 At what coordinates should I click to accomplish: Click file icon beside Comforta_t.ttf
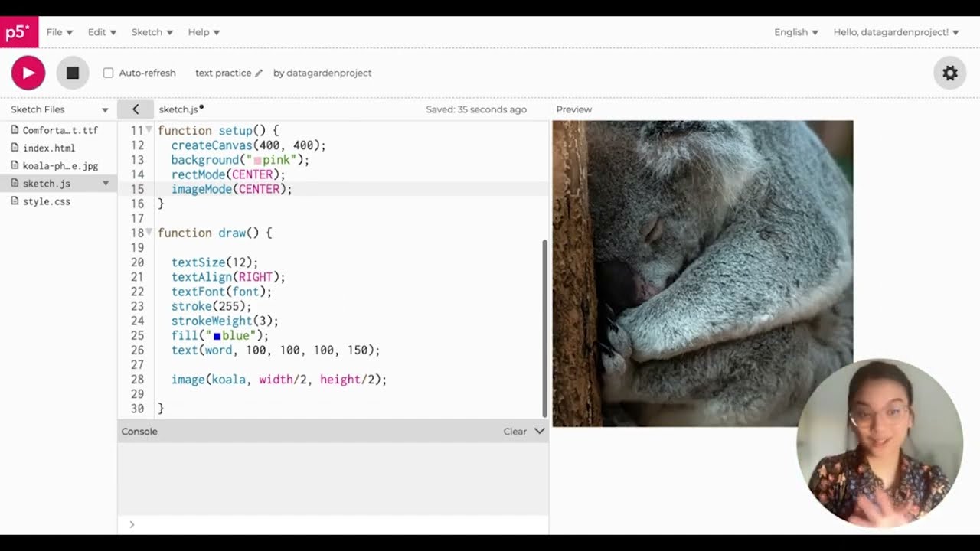pyautogui.click(x=15, y=130)
